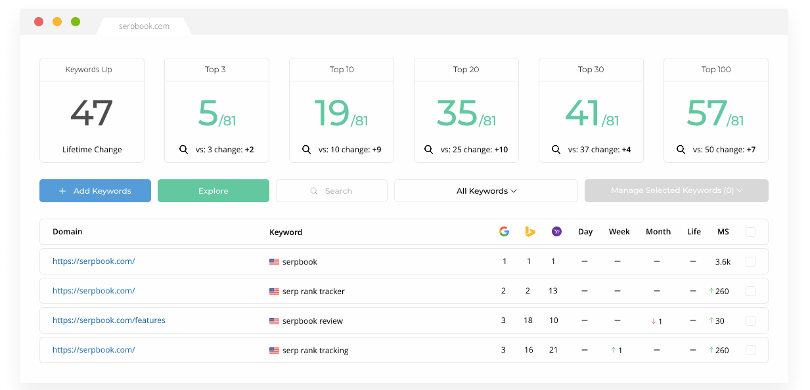
Task: Open the Top 20 card showing 35/81
Action: pos(466,111)
